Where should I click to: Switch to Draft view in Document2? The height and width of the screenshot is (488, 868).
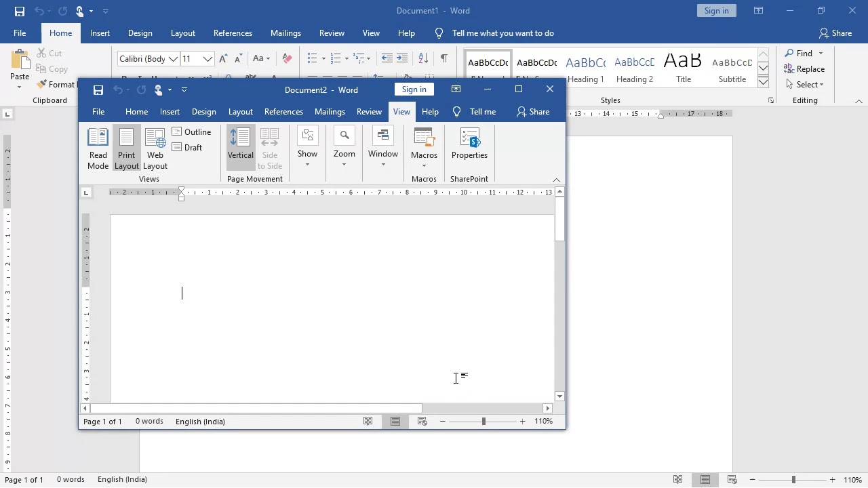(x=187, y=148)
